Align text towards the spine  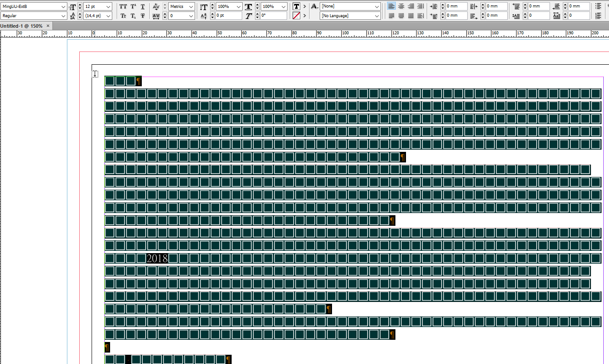click(x=421, y=7)
